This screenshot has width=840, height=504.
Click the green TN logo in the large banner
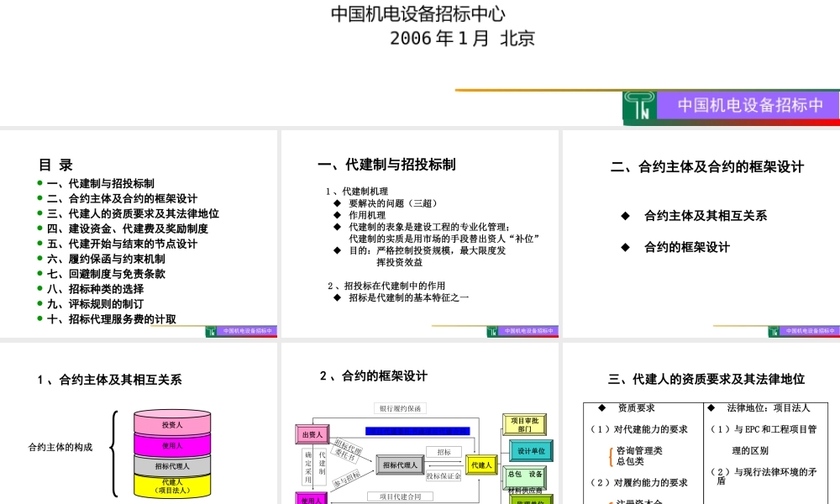[639, 106]
